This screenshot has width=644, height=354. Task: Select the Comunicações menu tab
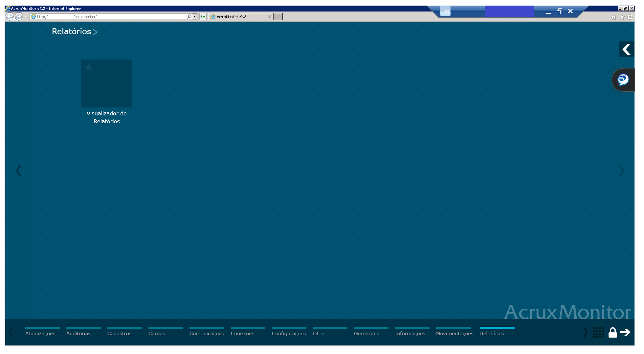(x=207, y=332)
